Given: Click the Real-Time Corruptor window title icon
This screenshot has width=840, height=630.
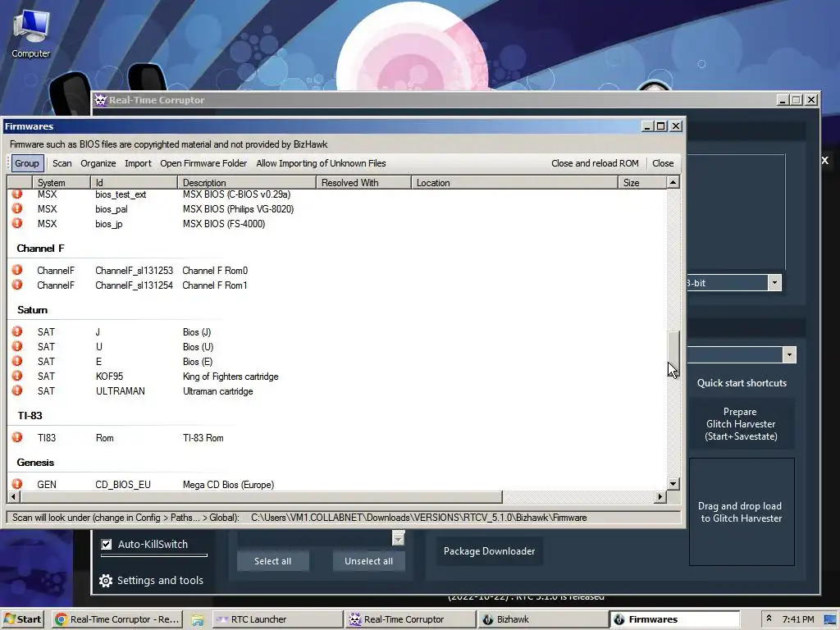Looking at the screenshot, I should 100,99.
